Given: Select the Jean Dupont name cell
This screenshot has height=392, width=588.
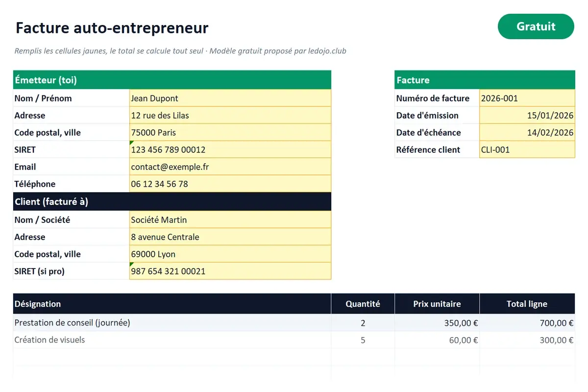Looking at the screenshot, I should (x=230, y=98).
